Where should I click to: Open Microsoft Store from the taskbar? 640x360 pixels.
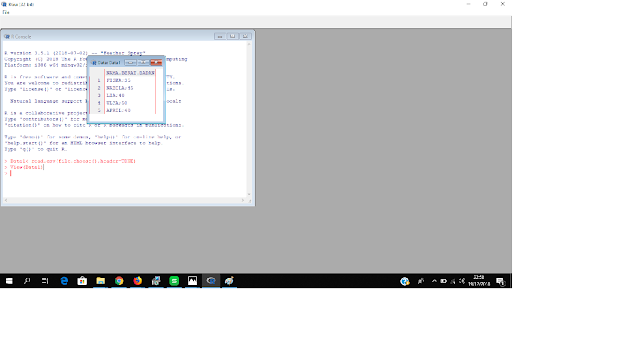coord(82,281)
